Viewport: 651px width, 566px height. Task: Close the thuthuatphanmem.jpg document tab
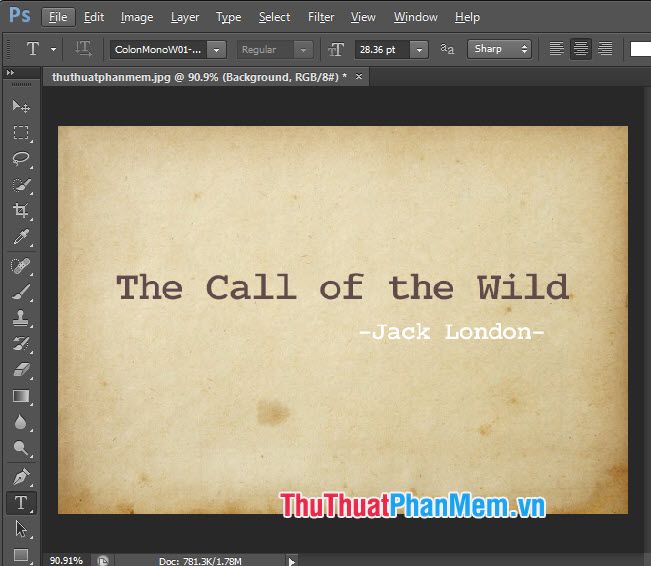[x=359, y=76]
